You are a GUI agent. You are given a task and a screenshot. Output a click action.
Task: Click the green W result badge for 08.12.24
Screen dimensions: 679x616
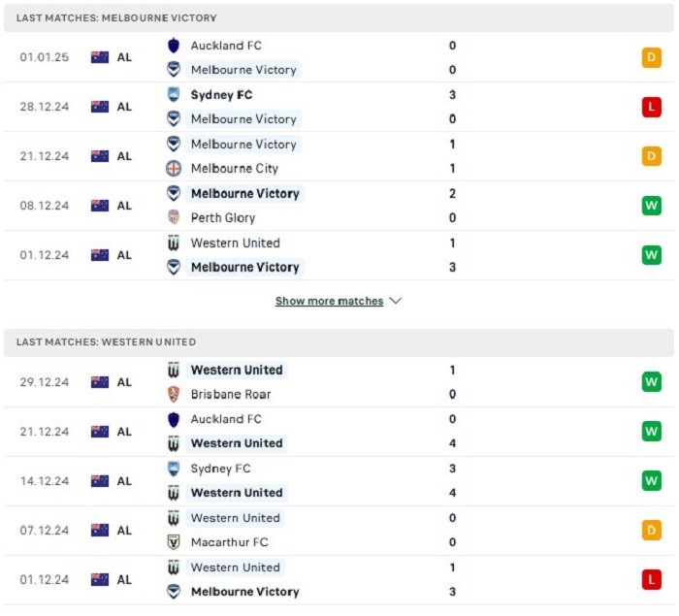651,206
